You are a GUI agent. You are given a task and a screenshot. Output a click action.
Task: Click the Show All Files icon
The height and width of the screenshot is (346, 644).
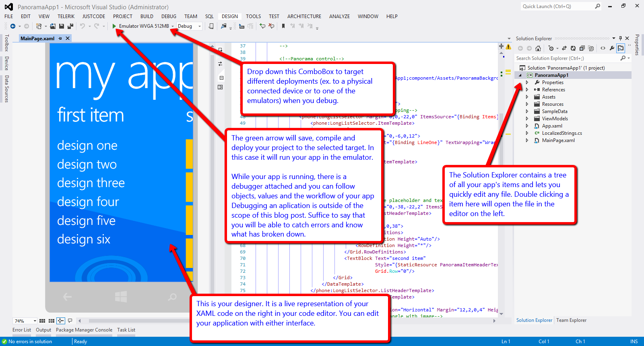(x=591, y=48)
